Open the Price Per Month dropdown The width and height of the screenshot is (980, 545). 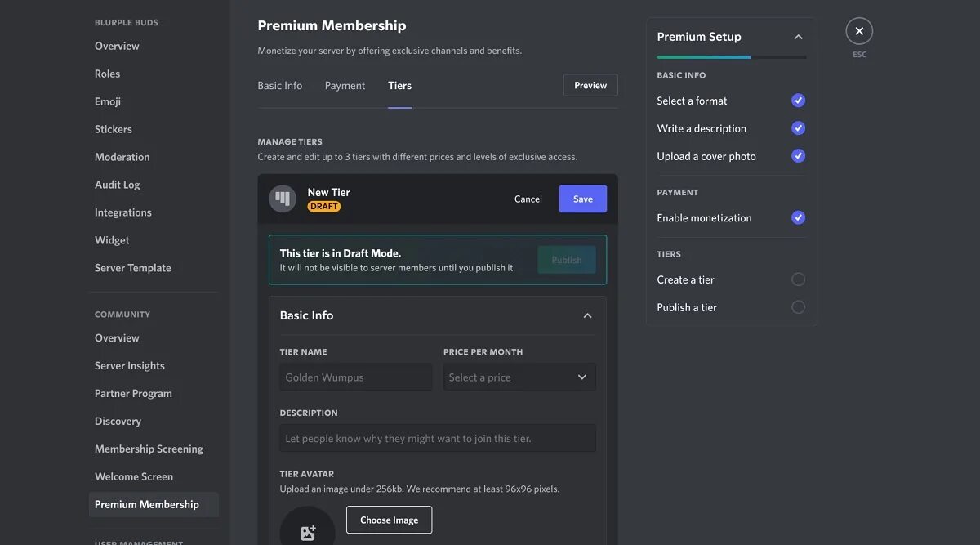(519, 377)
